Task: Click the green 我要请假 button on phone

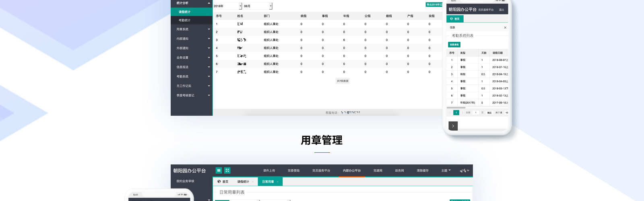Action: [454, 45]
